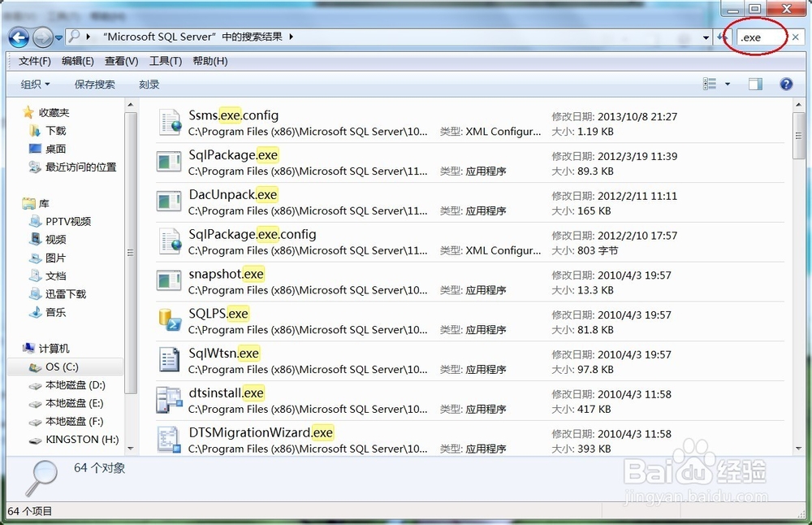812x525 pixels.
Task: Click the search magnifier icon in address bar
Action: tap(75, 37)
